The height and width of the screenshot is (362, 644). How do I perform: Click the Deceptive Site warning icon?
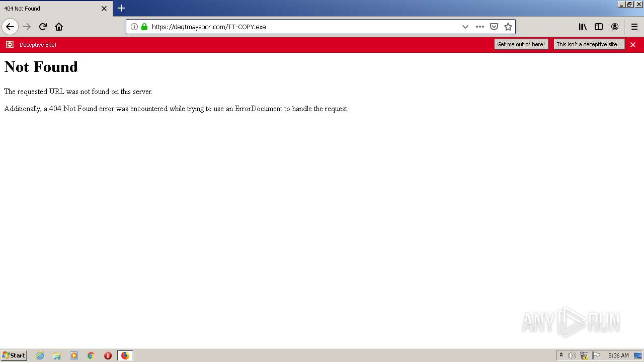(x=10, y=45)
